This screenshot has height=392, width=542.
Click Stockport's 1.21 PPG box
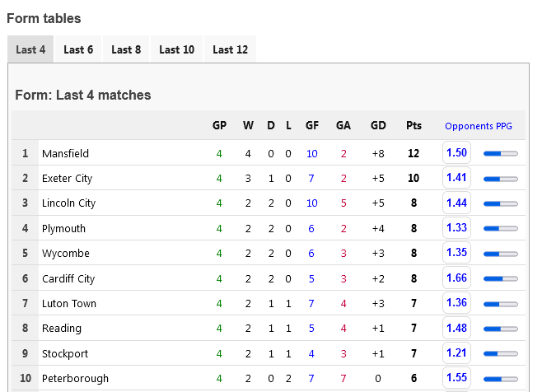(456, 353)
